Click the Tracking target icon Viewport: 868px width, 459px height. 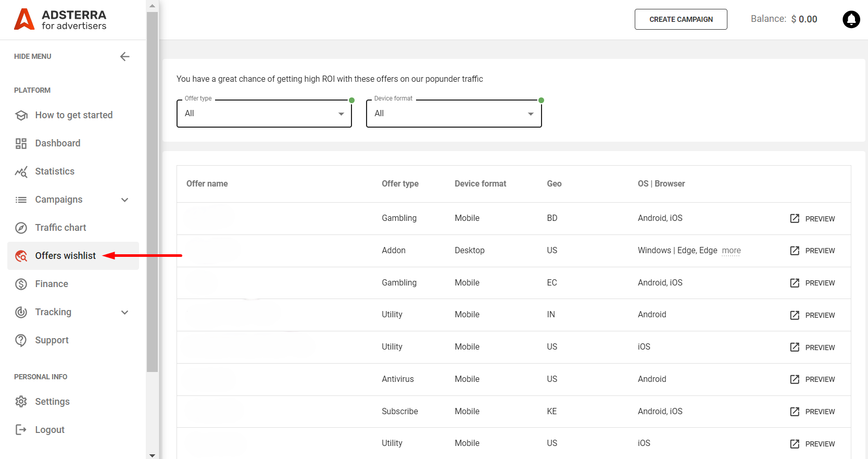point(21,312)
